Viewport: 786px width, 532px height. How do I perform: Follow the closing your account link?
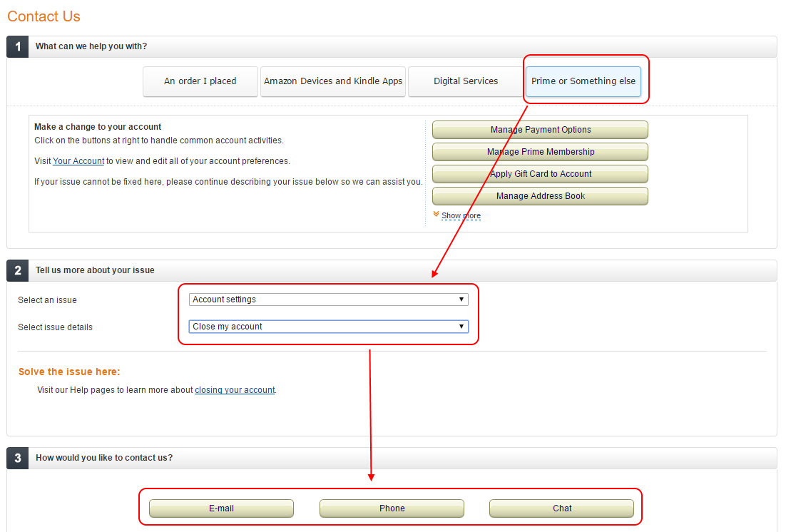[x=235, y=390]
